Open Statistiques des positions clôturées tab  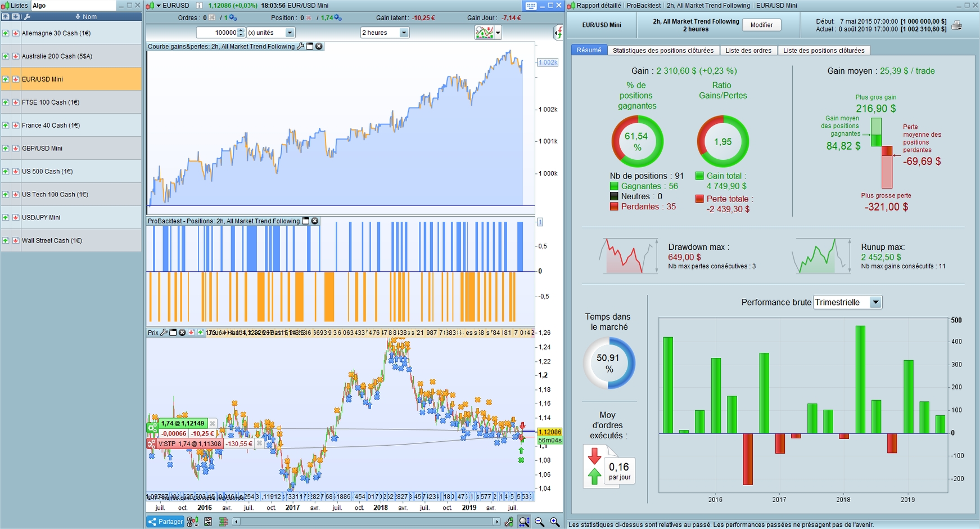tap(663, 50)
